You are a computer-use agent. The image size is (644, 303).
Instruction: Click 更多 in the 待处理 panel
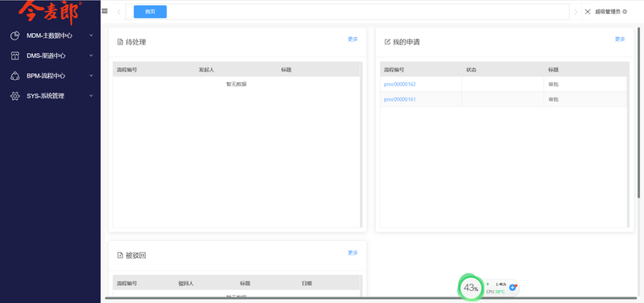(353, 39)
